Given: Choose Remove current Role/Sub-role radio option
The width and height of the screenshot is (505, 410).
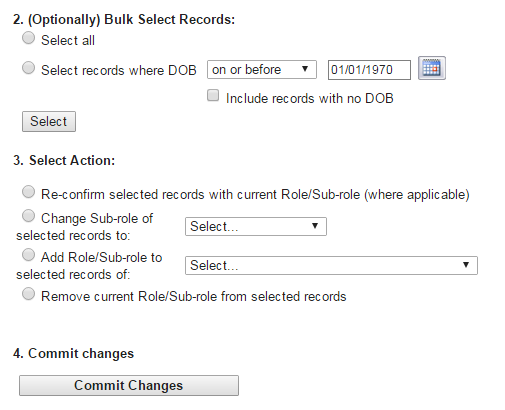Looking at the screenshot, I should (28, 294).
